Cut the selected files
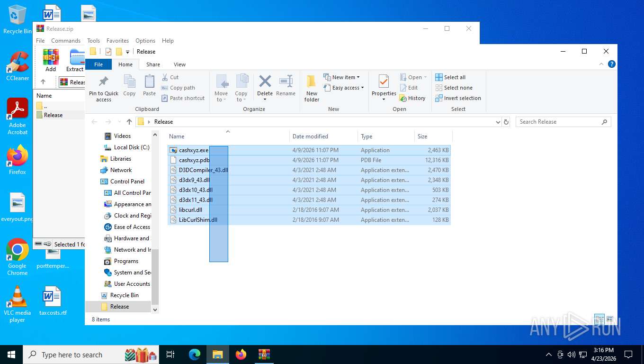Screen dimensions: 644x364 coord(170,77)
